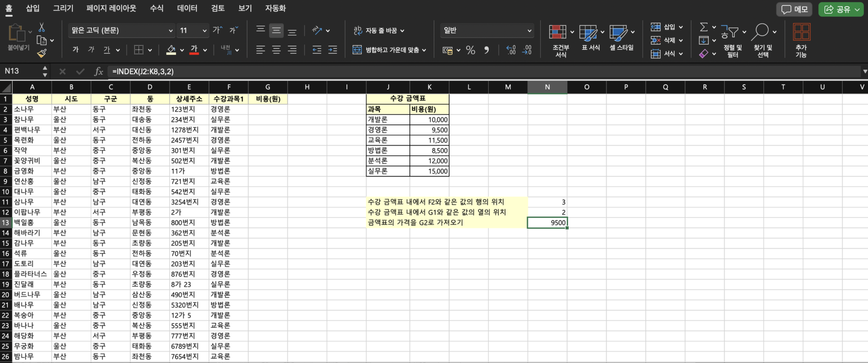Open the Format as Table (표 서식) icon
The width and height of the screenshot is (868, 363).
tap(588, 32)
